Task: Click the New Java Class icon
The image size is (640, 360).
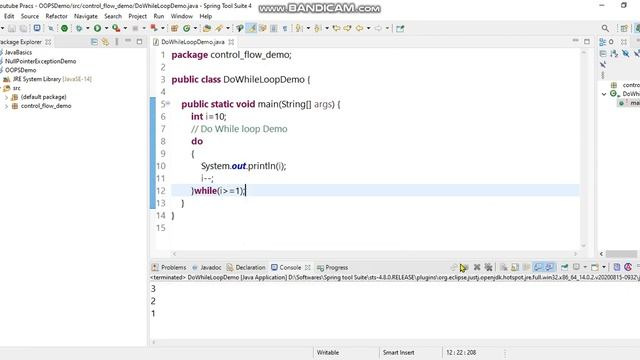Action: [187, 28]
